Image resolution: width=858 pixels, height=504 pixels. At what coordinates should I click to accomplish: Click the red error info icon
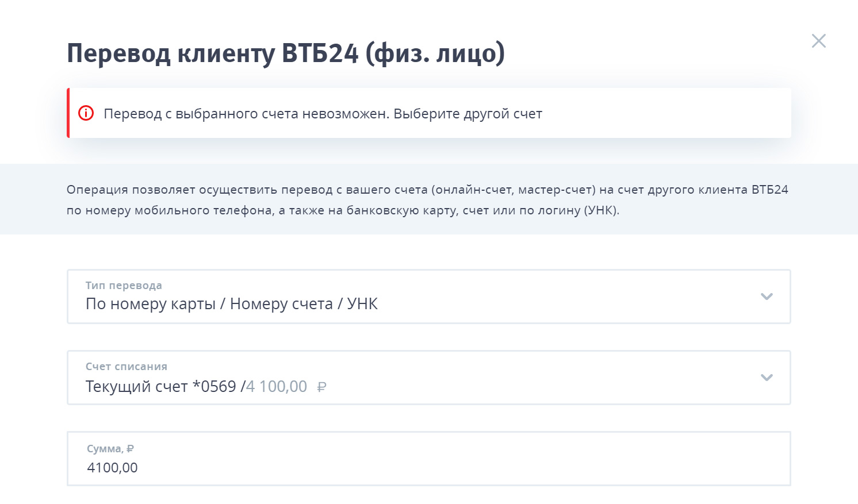[x=86, y=113]
